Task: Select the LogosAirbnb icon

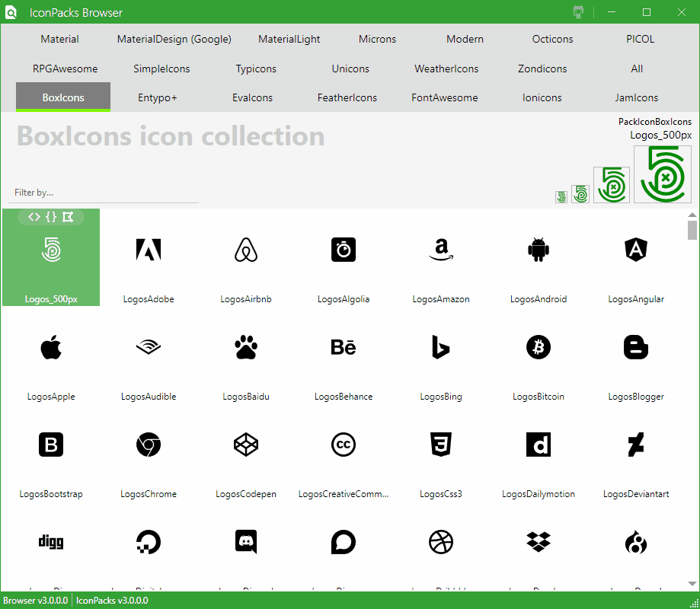Action: pos(246,250)
